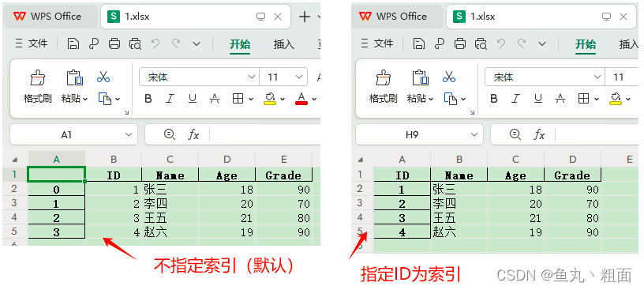Open 文件 menu in left window
Viewport: 644px width, 290px height.
pyautogui.click(x=32, y=43)
